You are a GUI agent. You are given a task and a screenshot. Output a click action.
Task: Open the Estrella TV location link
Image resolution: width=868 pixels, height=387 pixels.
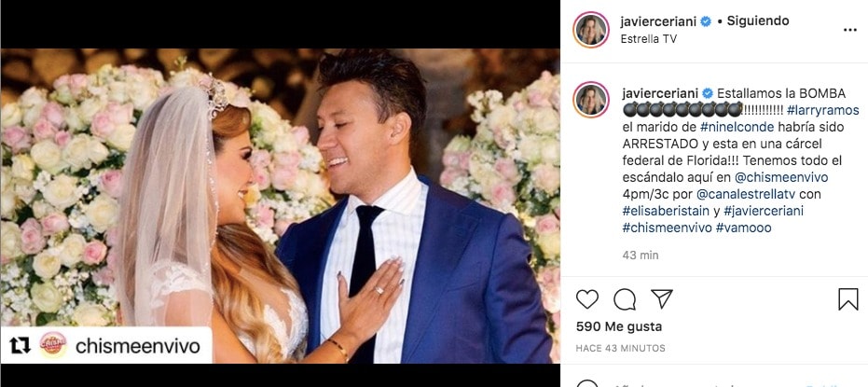(x=649, y=39)
